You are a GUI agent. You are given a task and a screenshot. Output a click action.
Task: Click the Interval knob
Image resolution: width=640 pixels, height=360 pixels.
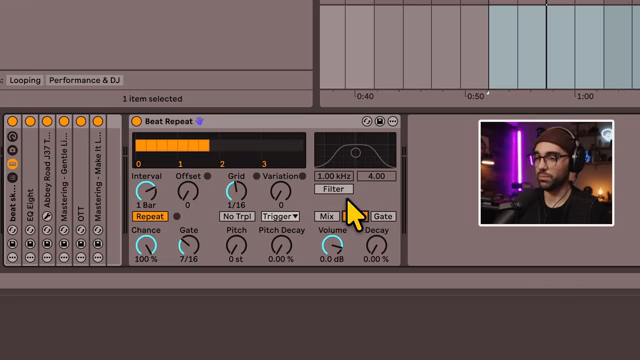pos(146,191)
